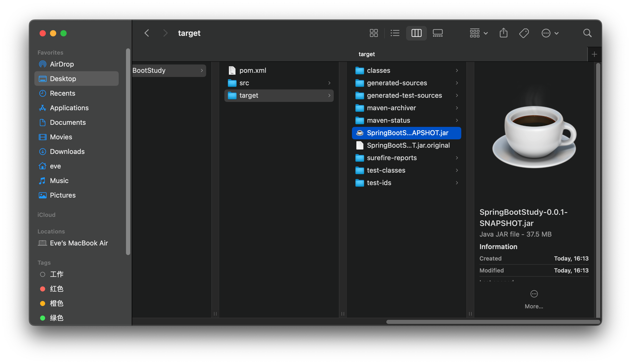Select the green 绿色 tag

coord(56,318)
